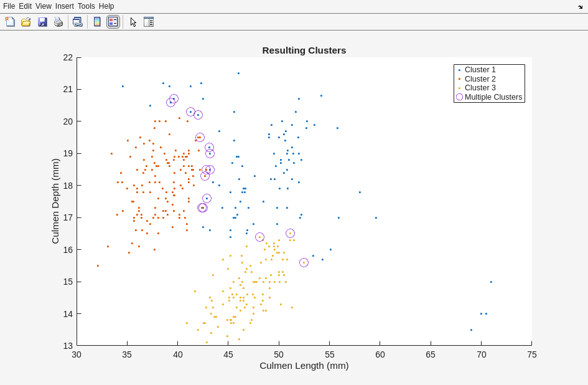Click the Cluster 1 legend entry
This screenshot has width=588, height=385.
tap(480, 70)
